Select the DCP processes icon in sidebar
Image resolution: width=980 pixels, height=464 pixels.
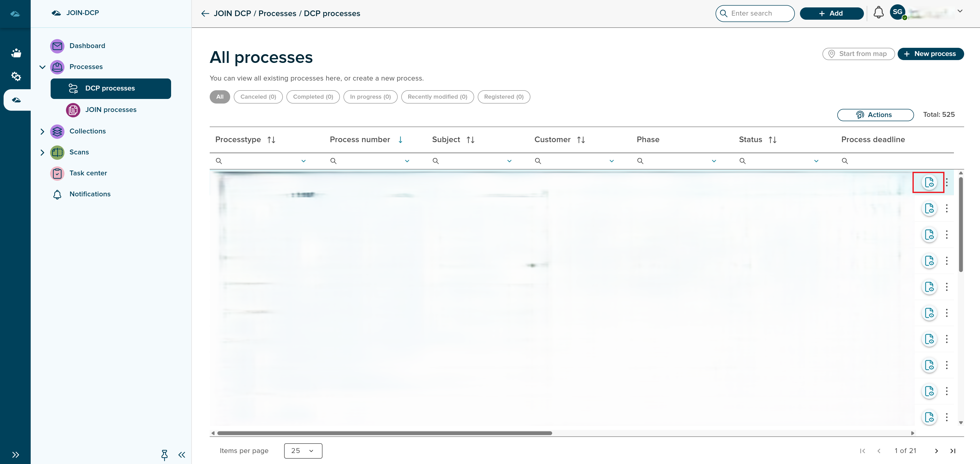point(73,88)
